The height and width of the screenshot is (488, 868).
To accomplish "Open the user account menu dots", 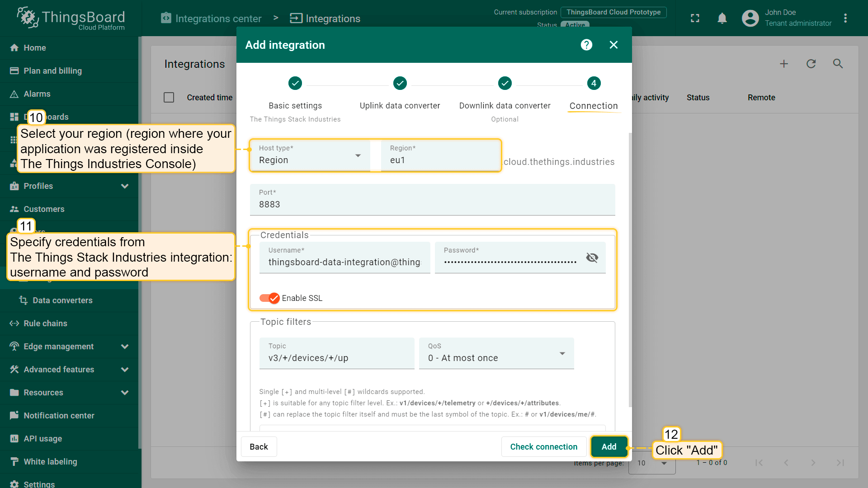I will pos(845,18).
